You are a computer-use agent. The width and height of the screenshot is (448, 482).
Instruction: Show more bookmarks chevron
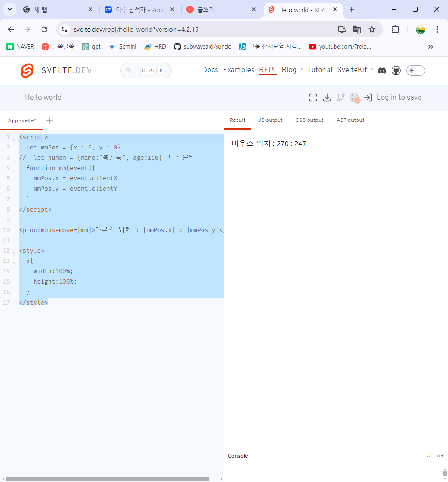point(430,47)
